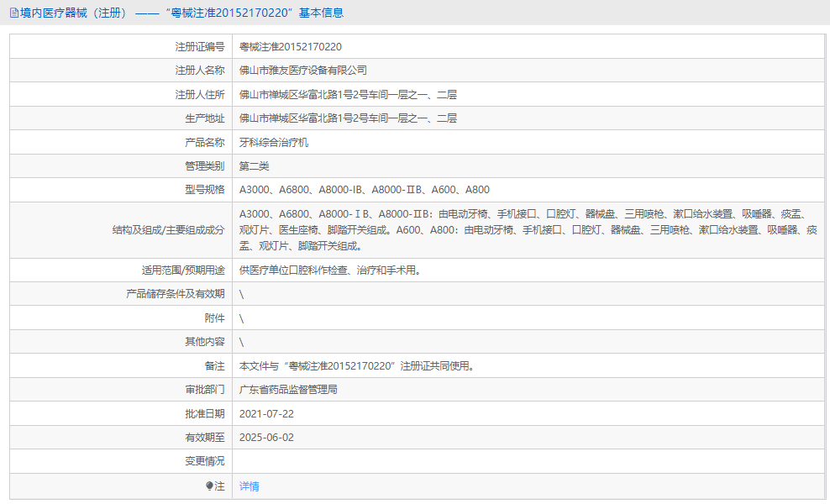Click the empty 变更情况 cell
The image size is (830, 504).
point(420,460)
